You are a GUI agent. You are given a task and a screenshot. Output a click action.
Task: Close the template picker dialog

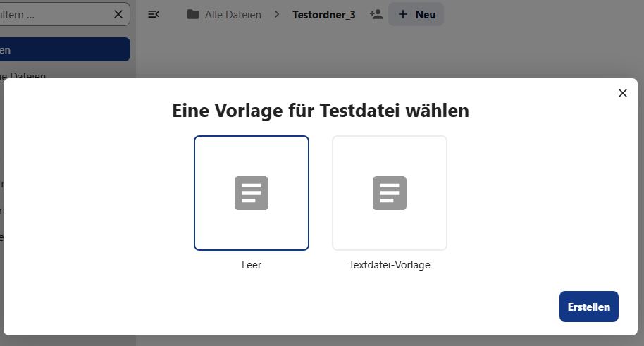[622, 93]
